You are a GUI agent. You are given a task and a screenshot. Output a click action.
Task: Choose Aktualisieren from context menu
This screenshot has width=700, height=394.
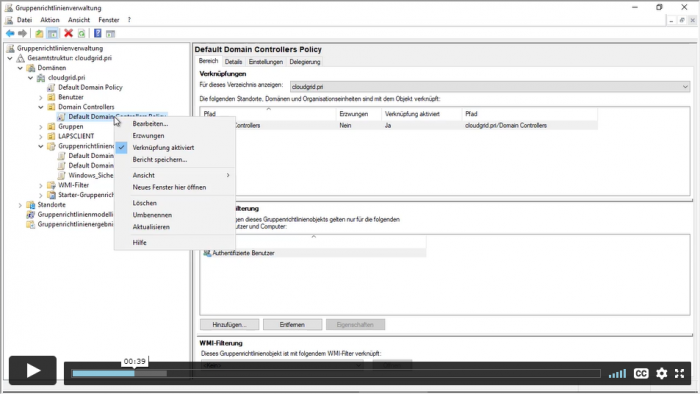coord(175,227)
